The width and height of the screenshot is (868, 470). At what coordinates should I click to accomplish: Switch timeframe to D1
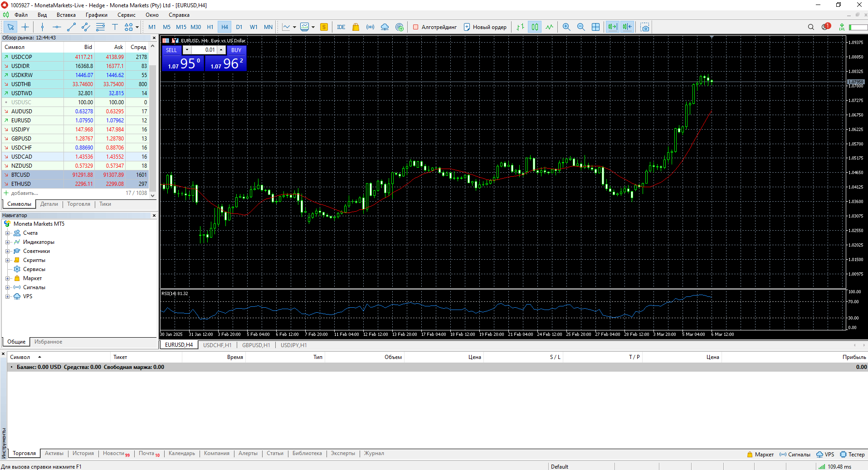click(239, 27)
